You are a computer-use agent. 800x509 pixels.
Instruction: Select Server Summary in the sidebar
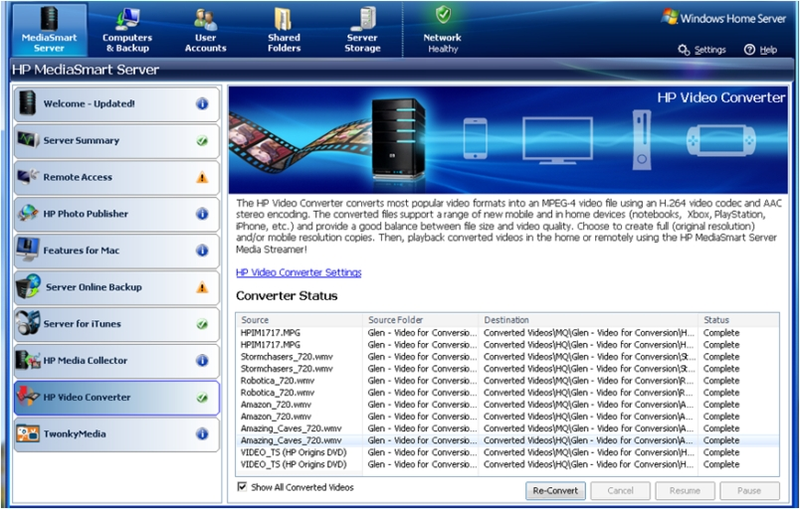tap(117, 141)
